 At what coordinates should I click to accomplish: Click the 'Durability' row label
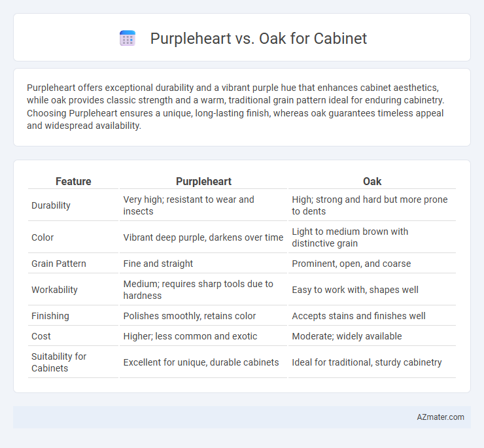point(51,205)
